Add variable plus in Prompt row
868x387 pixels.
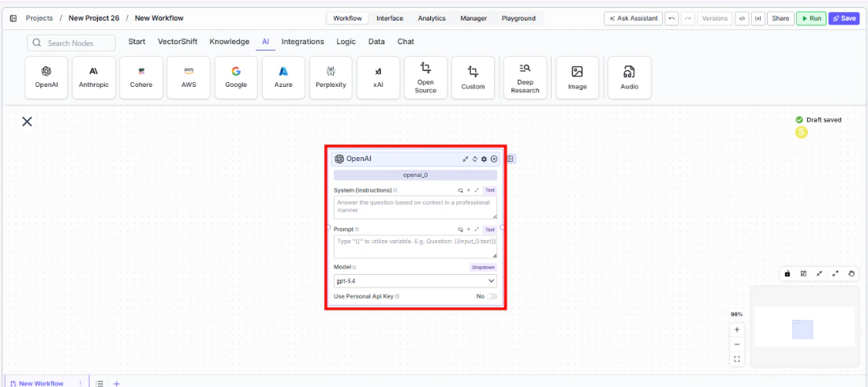click(468, 230)
